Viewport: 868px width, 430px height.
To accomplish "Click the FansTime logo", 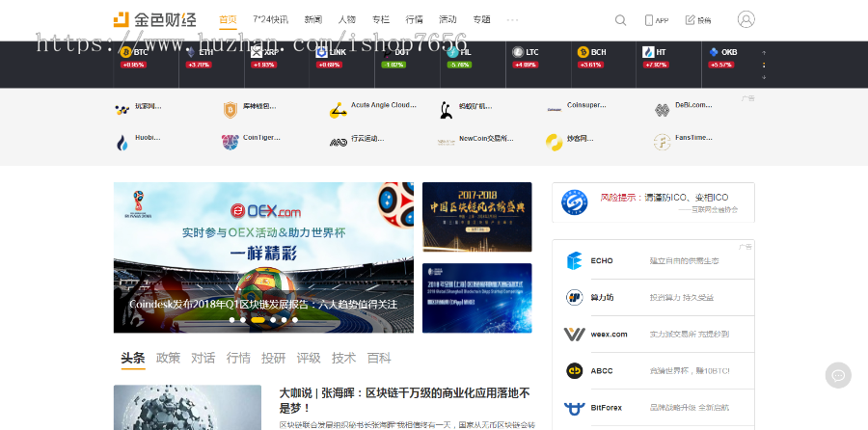I will [662, 143].
